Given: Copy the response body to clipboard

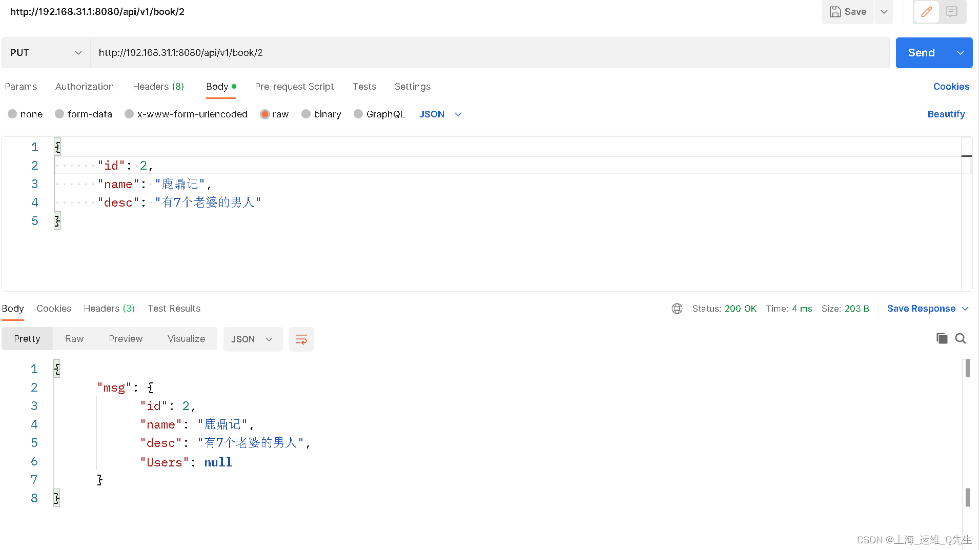Looking at the screenshot, I should [942, 338].
